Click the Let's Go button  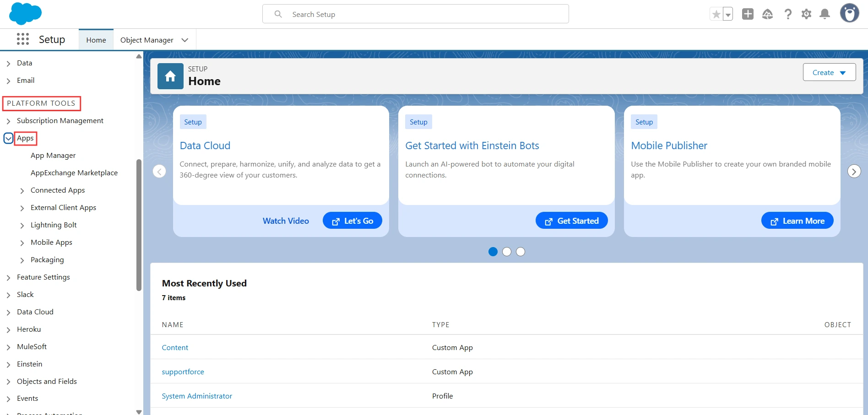point(353,221)
